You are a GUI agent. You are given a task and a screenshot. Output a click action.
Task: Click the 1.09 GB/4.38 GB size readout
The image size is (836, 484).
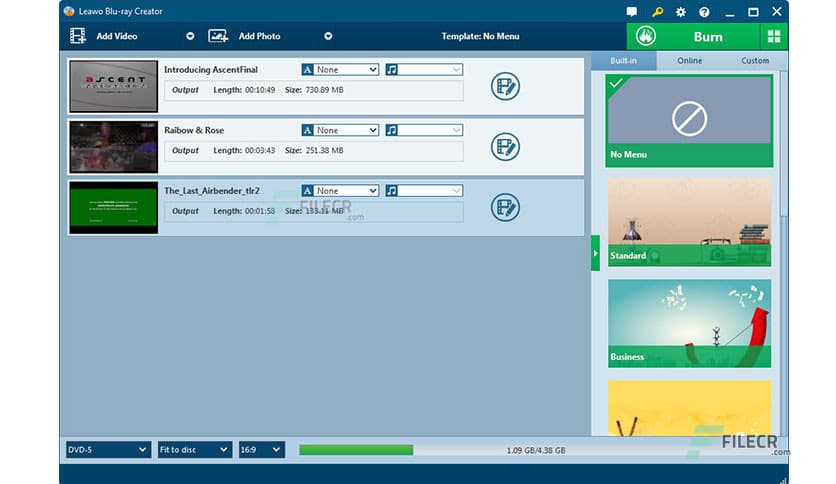tap(536, 450)
